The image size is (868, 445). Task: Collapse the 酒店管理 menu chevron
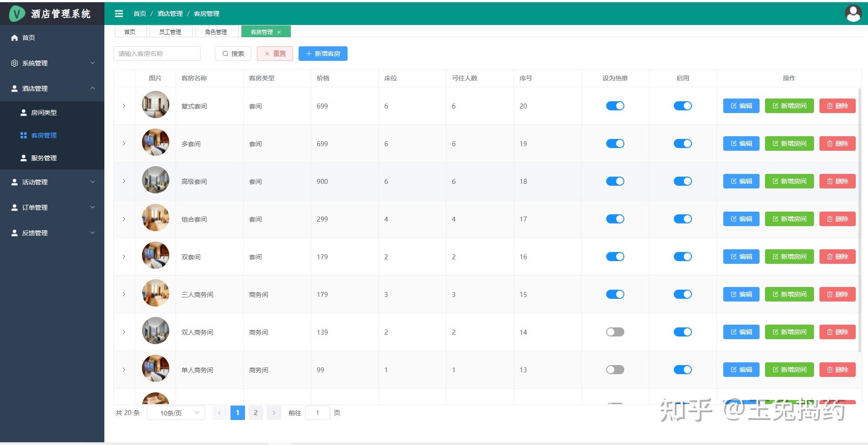93,89
